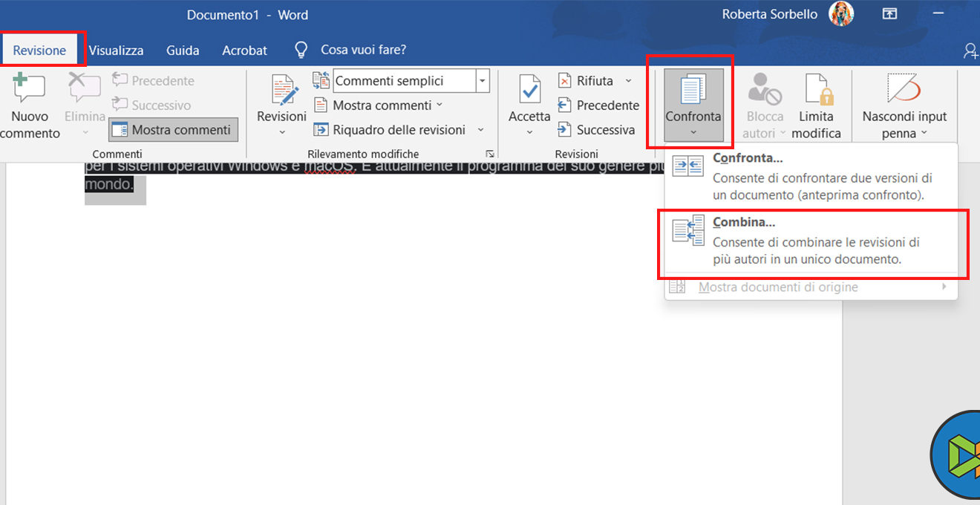
Task: Click Rifiuta revision button
Action: (x=586, y=80)
